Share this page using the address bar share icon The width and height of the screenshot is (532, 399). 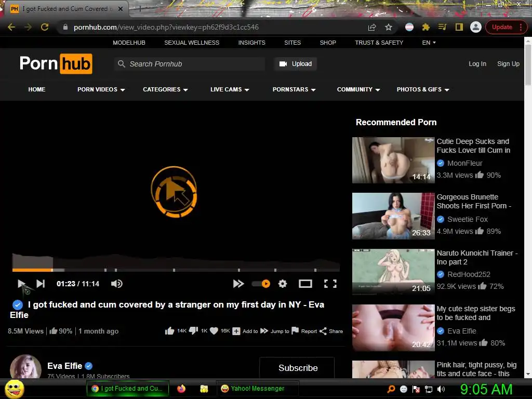point(372,27)
